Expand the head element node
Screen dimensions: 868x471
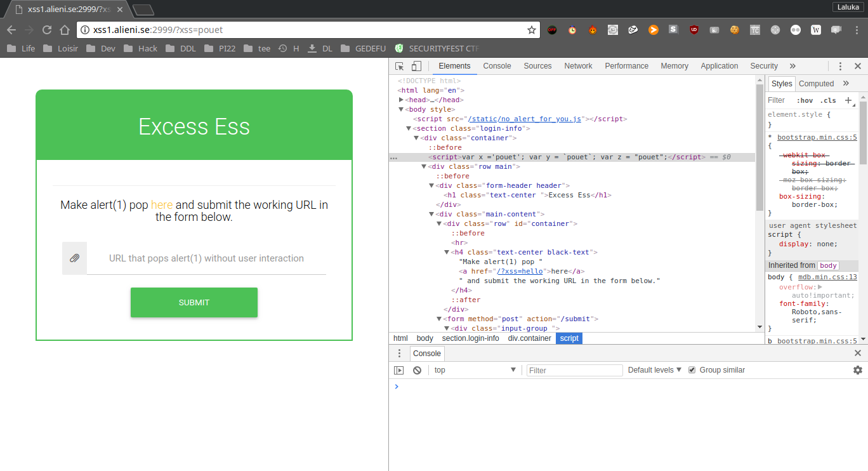pyautogui.click(x=401, y=100)
